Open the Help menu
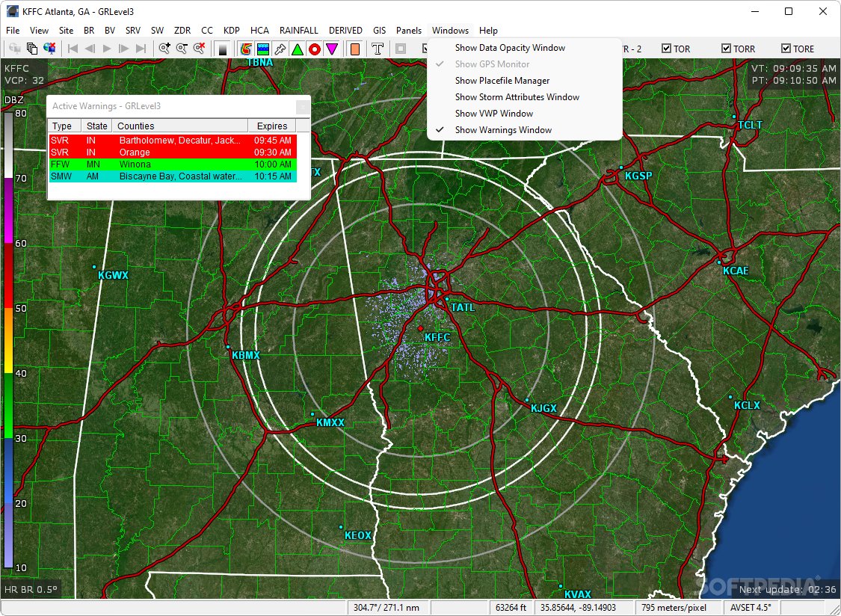The image size is (841, 616). (x=489, y=31)
